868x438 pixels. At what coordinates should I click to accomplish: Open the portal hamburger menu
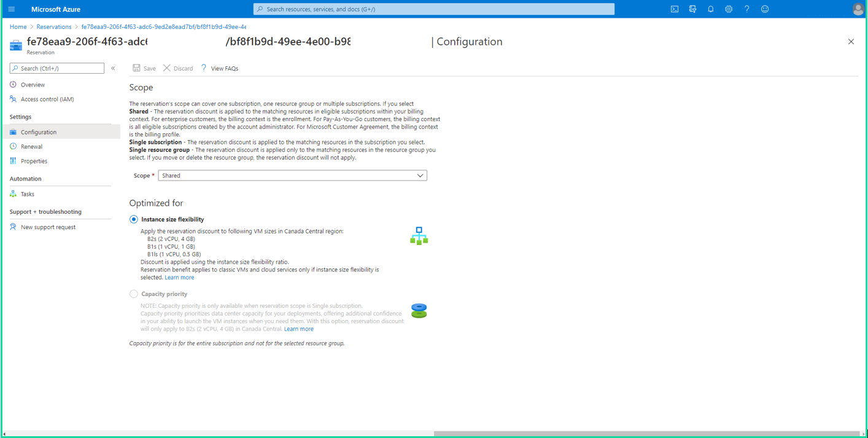point(11,9)
